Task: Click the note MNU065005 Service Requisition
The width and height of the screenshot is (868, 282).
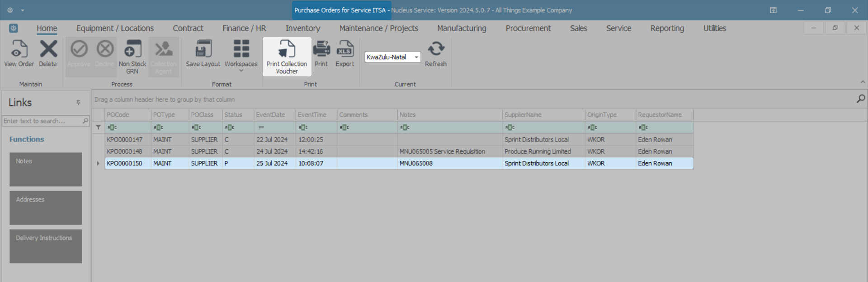Action: coord(442,151)
